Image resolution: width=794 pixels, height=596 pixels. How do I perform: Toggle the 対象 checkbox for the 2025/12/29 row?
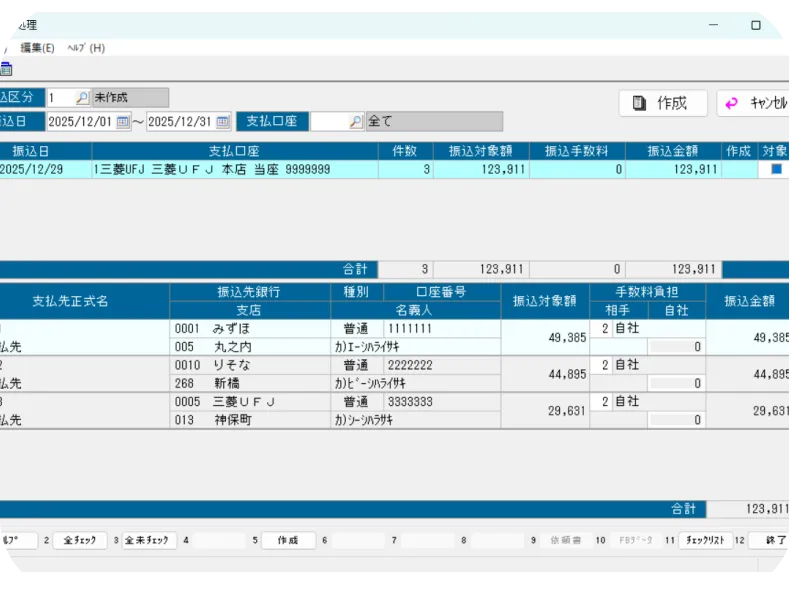tap(776, 170)
